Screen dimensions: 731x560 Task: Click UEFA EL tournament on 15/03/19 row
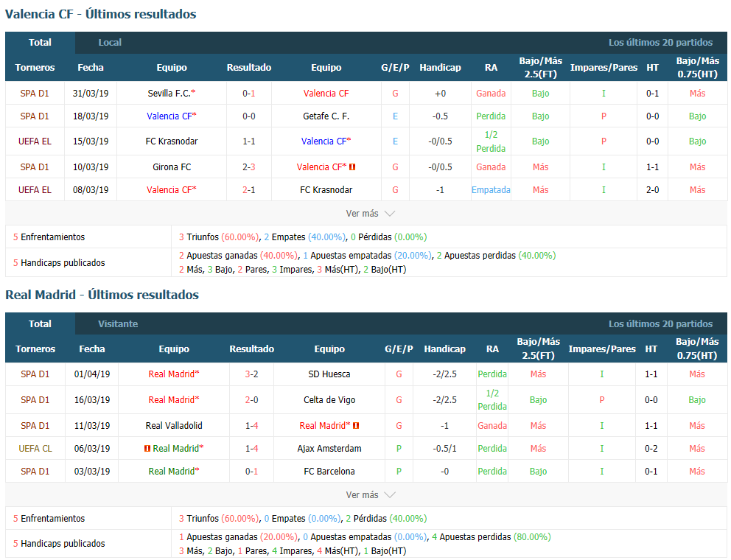[x=35, y=141]
